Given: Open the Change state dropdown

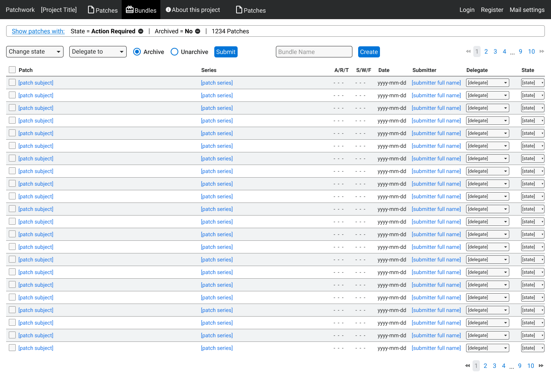Looking at the screenshot, I should [35, 52].
